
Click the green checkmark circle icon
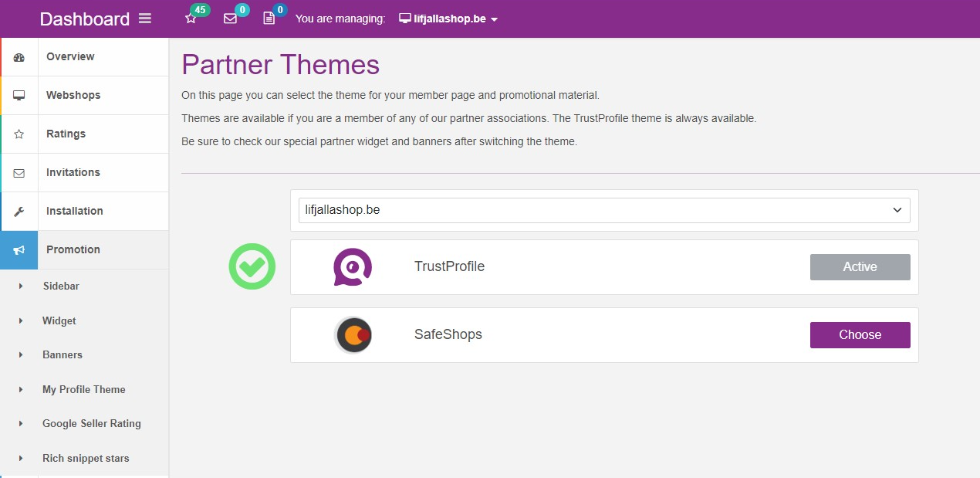(x=252, y=266)
